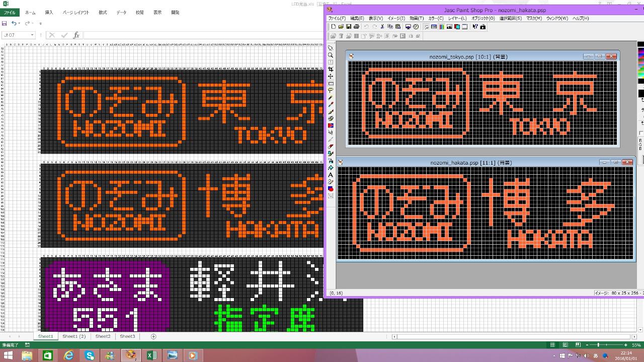
Task: Open Customize Quick Access Toolbar dropdown
Action: tap(40, 23)
